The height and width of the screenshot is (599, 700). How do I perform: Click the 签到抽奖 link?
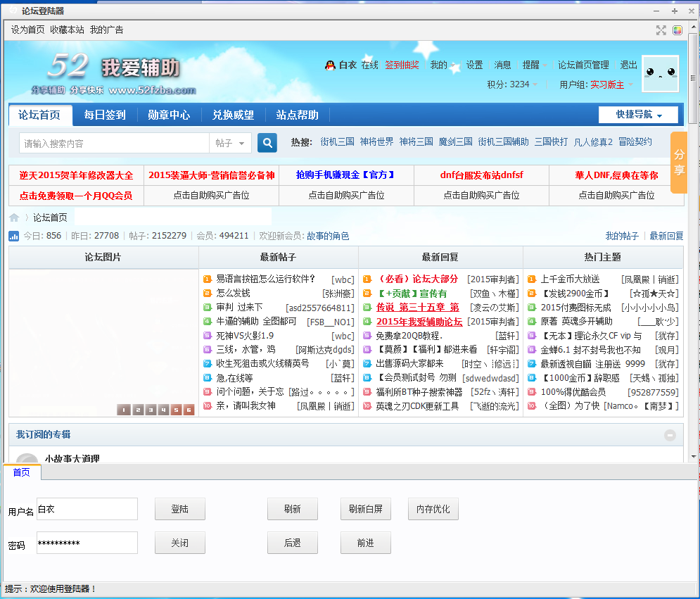click(401, 65)
